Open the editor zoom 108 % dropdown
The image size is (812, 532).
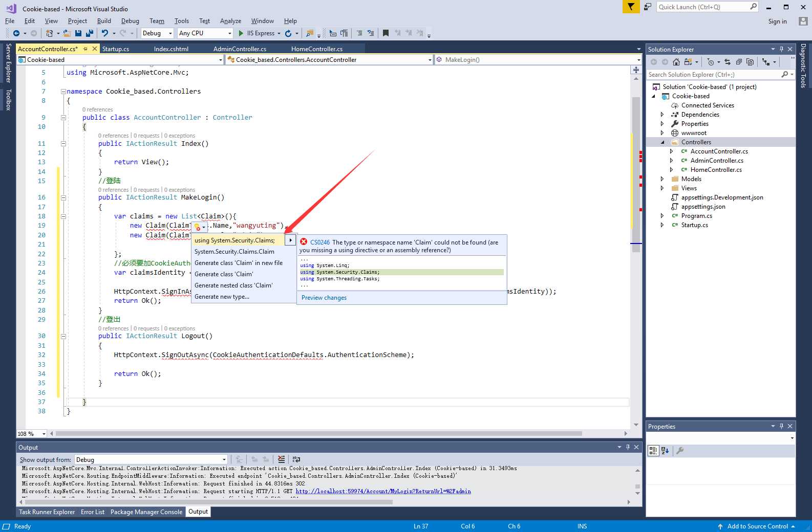coord(32,434)
